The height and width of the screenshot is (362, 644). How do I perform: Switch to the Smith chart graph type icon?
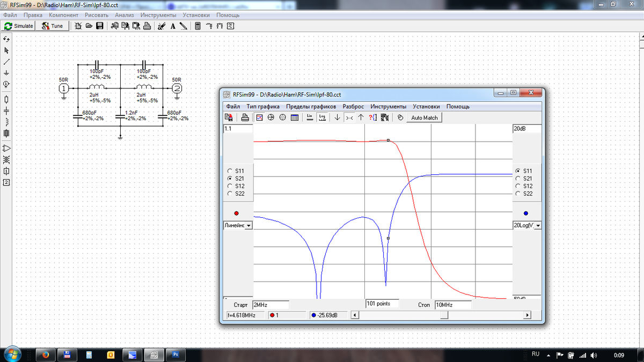[270, 117]
